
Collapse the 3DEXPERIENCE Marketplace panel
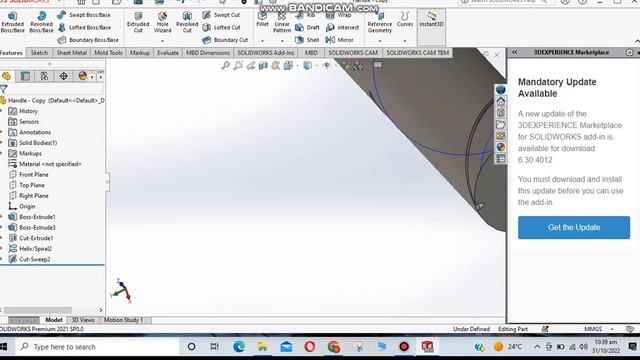point(514,52)
